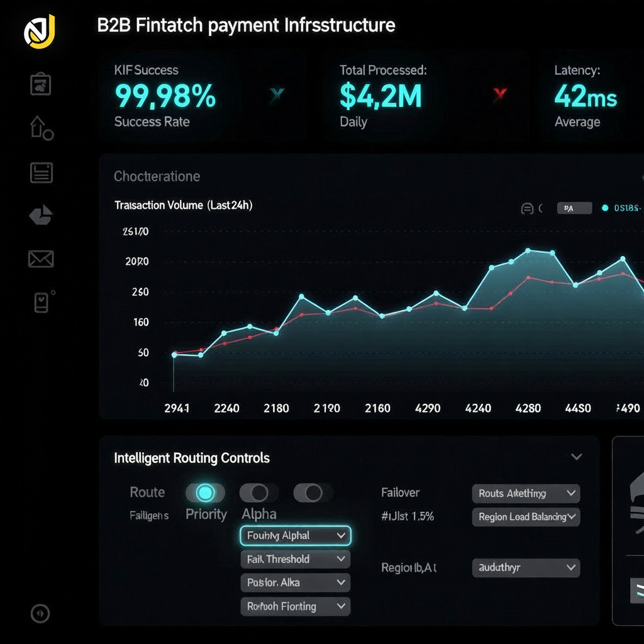This screenshot has height=644, width=644.
Task: Select the save/disk icon in the sidebar
Action: 40,172
